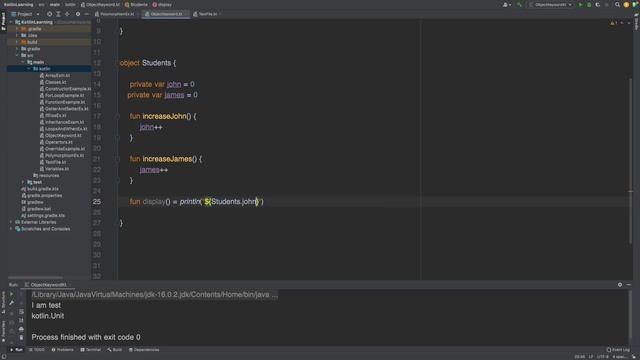The image size is (640, 360).
Task: Minimize the Run tool window
Action: 629,284
